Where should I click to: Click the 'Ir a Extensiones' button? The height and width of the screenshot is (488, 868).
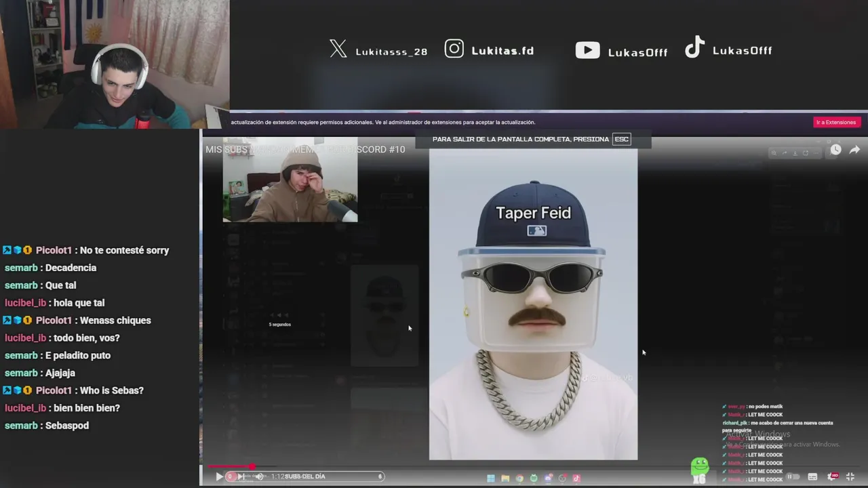[836, 122]
